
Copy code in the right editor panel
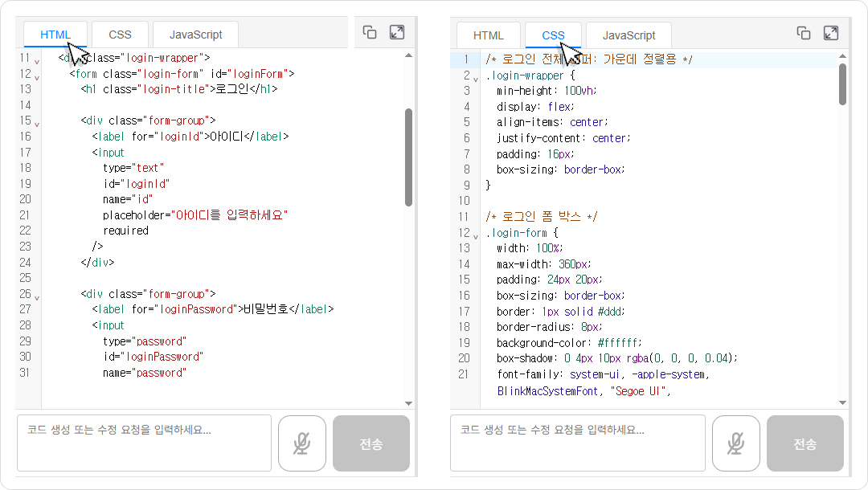[x=804, y=33]
